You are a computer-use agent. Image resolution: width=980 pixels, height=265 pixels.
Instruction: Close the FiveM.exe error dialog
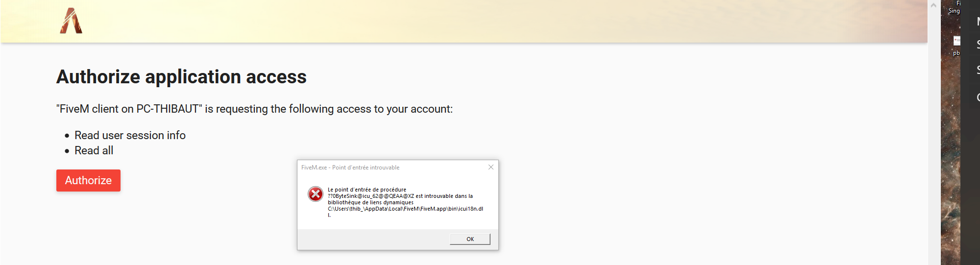coord(490,167)
